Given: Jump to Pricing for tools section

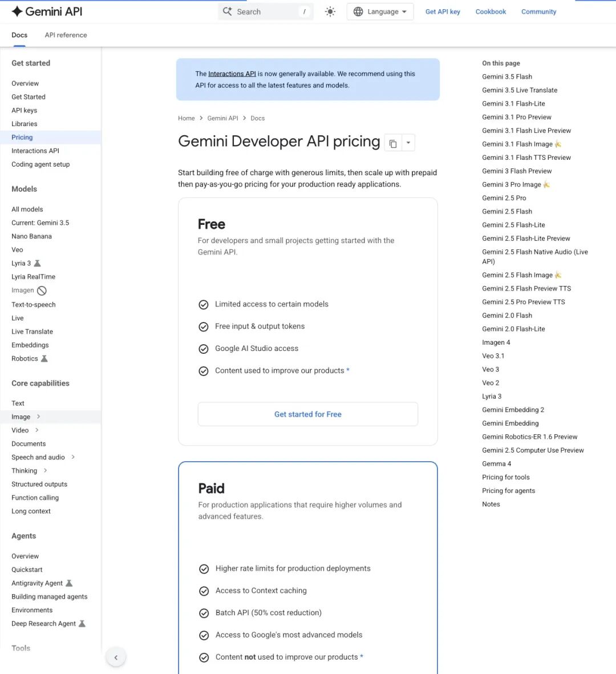Looking at the screenshot, I should click(505, 477).
